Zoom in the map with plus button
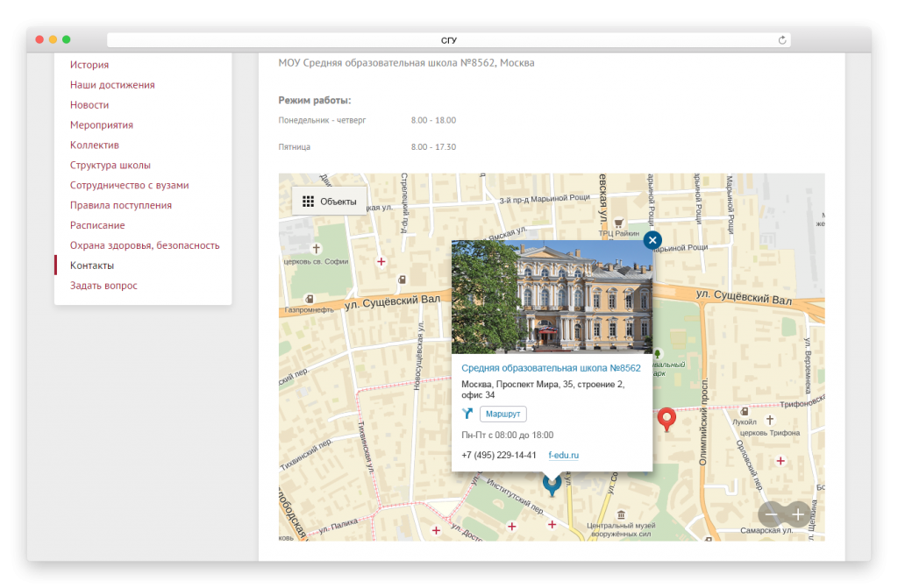The width and height of the screenshot is (898, 588). [797, 514]
